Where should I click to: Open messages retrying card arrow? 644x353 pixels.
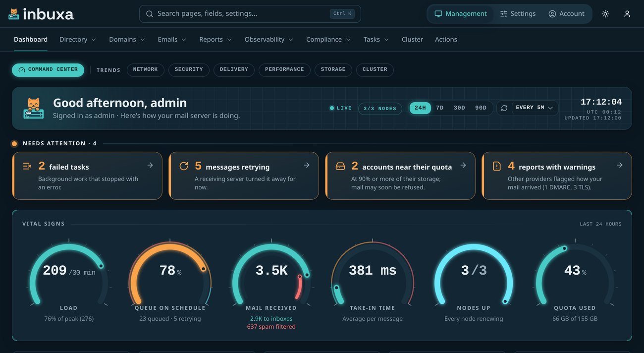307,165
